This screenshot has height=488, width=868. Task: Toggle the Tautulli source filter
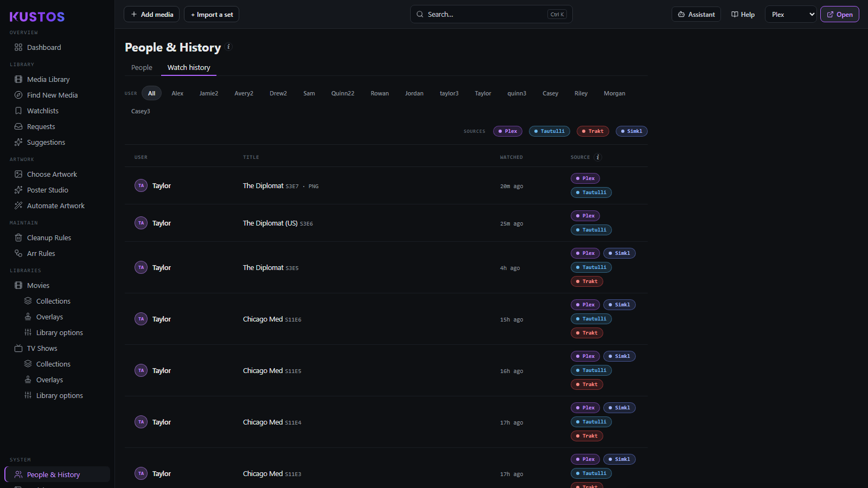coord(550,131)
